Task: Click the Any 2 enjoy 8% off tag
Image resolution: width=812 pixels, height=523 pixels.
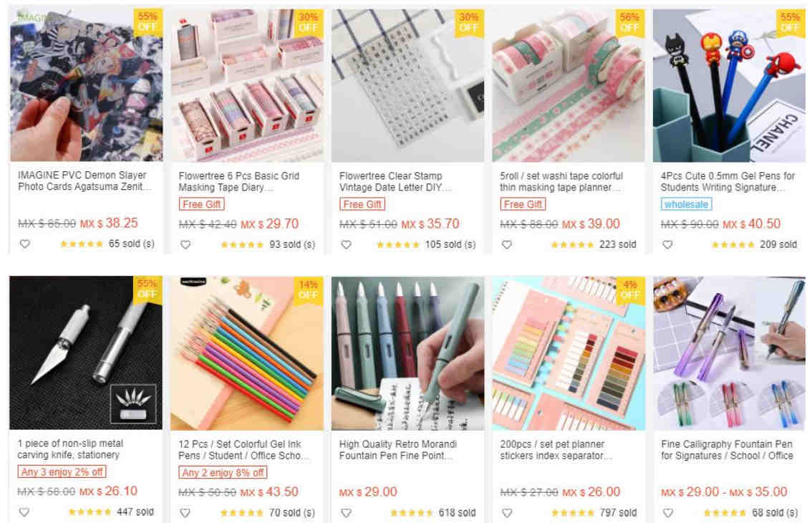Action: [223, 472]
